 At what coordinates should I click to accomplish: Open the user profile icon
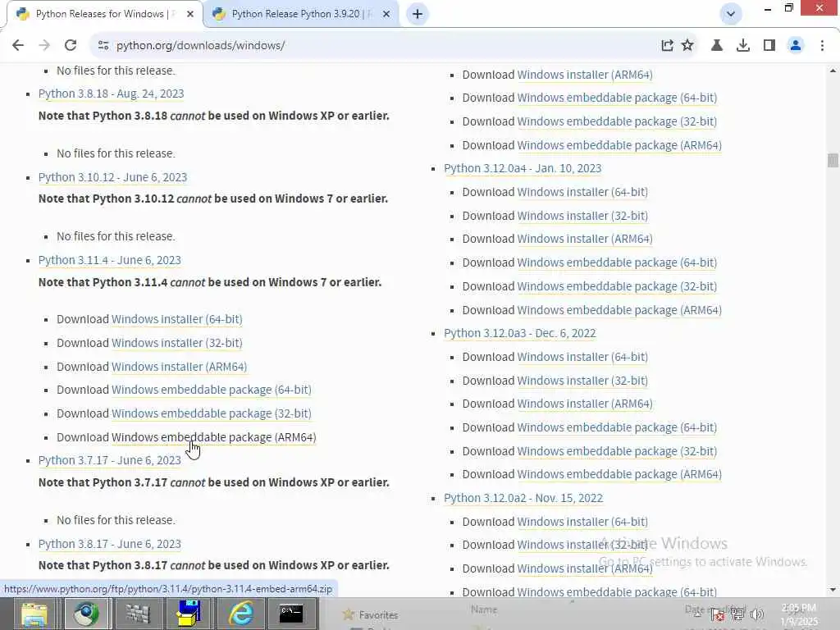tap(796, 46)
